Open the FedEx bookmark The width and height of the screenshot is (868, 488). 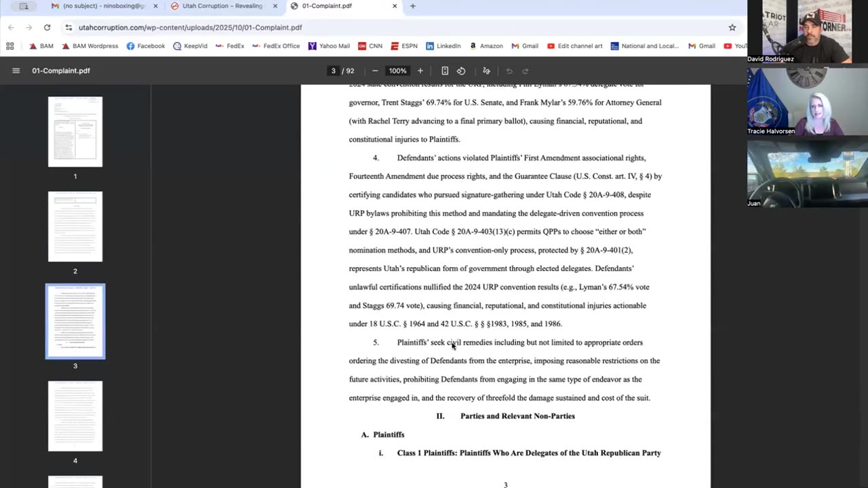(229, 46)
